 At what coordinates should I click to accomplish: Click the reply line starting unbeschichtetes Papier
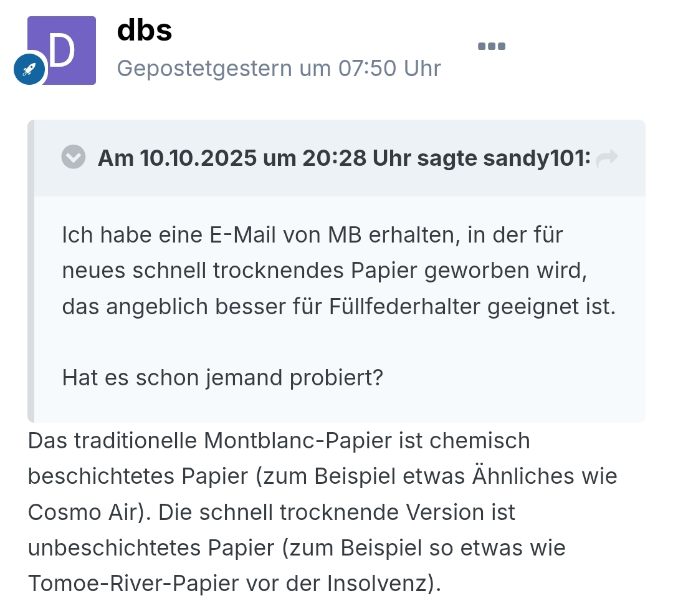point(297,548)
